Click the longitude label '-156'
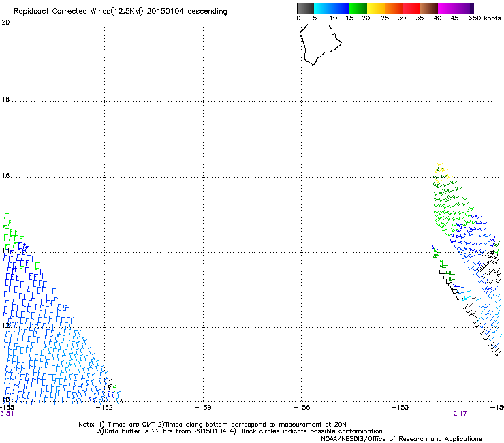This screenshot has width=504, height=443. tap(302, 408)
